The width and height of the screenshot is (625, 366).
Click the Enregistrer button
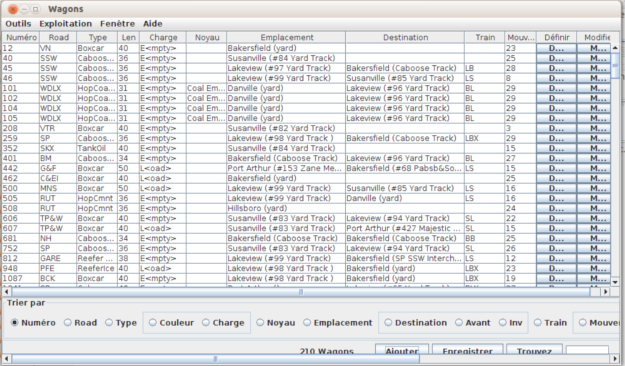467,350
